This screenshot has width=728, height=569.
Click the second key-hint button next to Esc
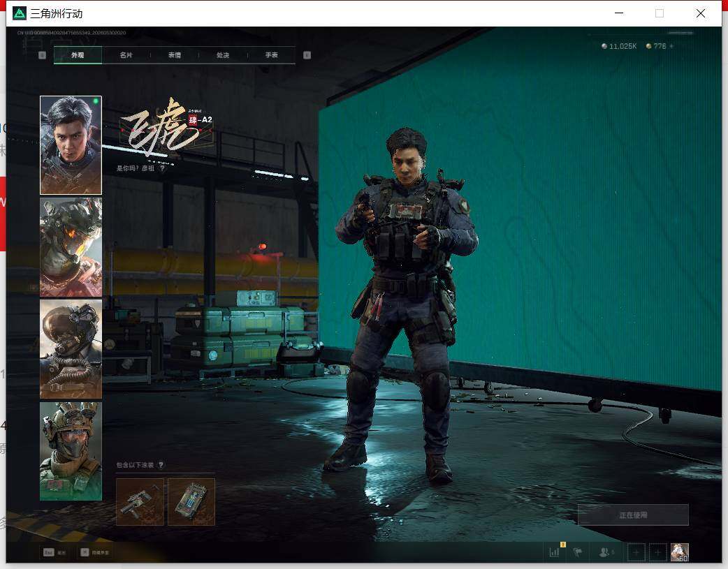click(x=95, y=552)
